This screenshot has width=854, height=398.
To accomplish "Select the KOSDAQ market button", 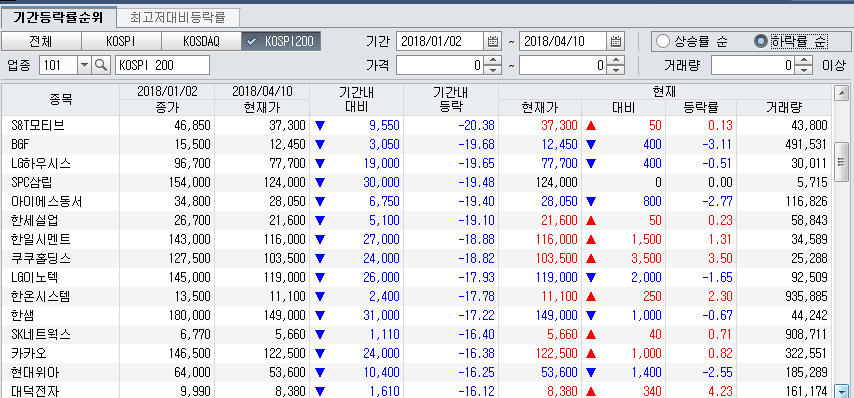I will point(201,41).
